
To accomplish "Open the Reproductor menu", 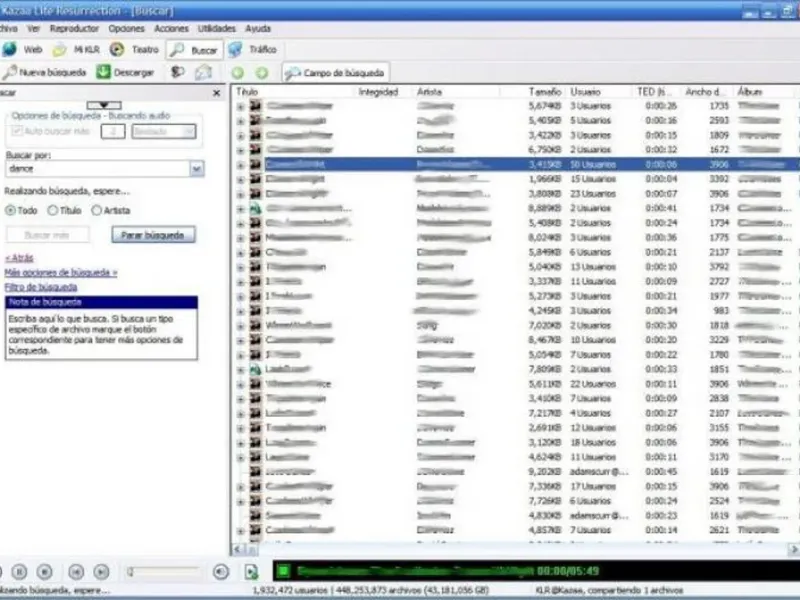I will 74,29.
